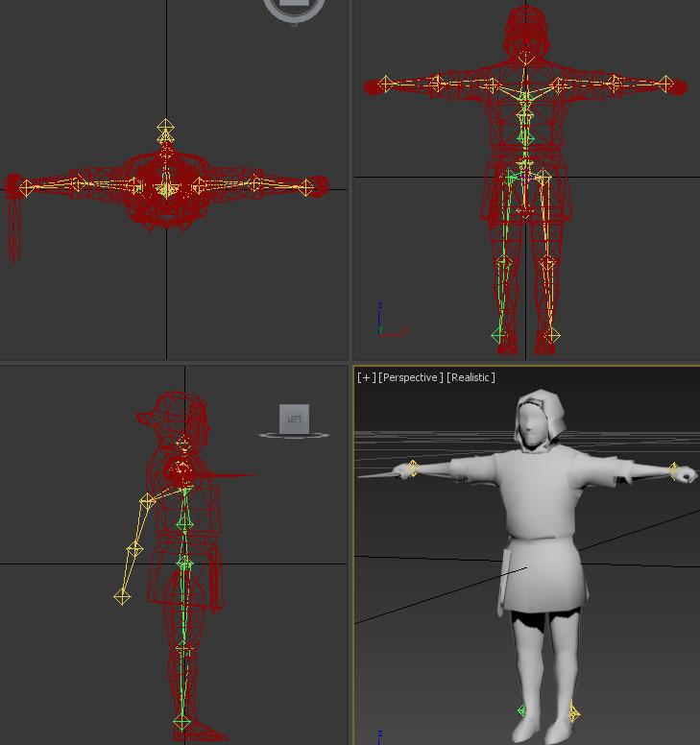The height and width of the screenshot is (745, 700).
Task: Select yellow foot bone helper in Perspective view
Action: tap(573, 712)
